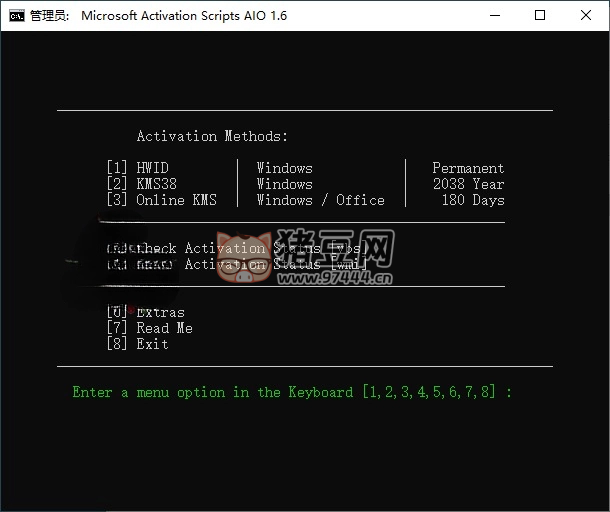The width and height of the screenshot is (610, 512).
Task: Minimize the Activation Scripts window
Action: pos(494,16)
